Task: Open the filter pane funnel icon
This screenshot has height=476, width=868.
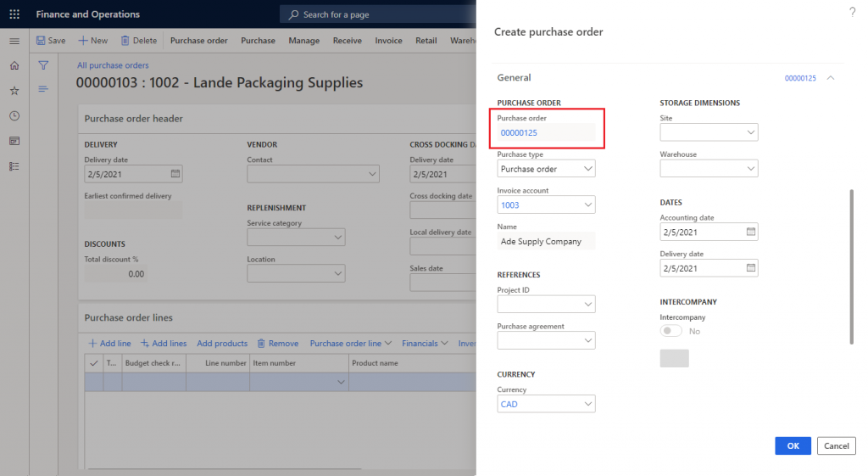Action: pyautogui.click(x=43, y=65)
